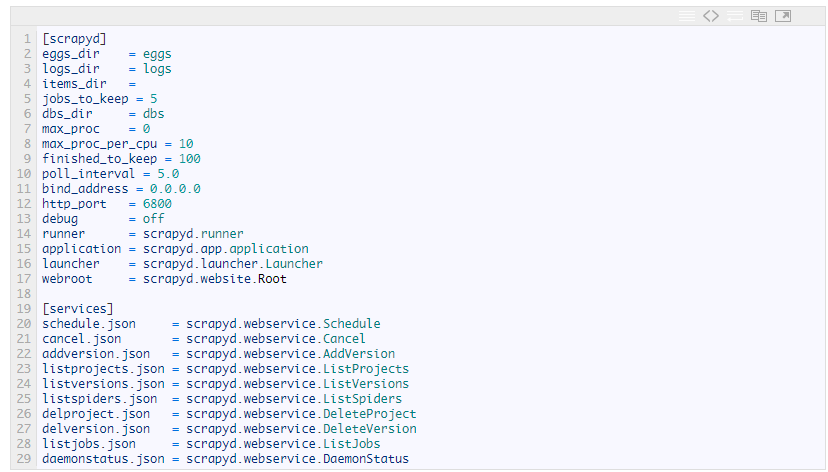This screenshot has height=472, width=828.
Task: Select the '[scrapyd]' section header
Action: (74, 39)
